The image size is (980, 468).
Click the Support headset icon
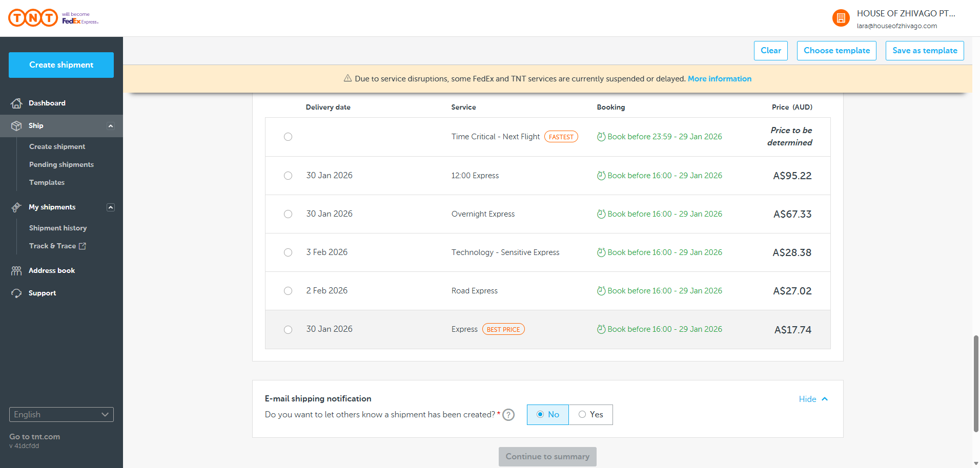[16, 293]
